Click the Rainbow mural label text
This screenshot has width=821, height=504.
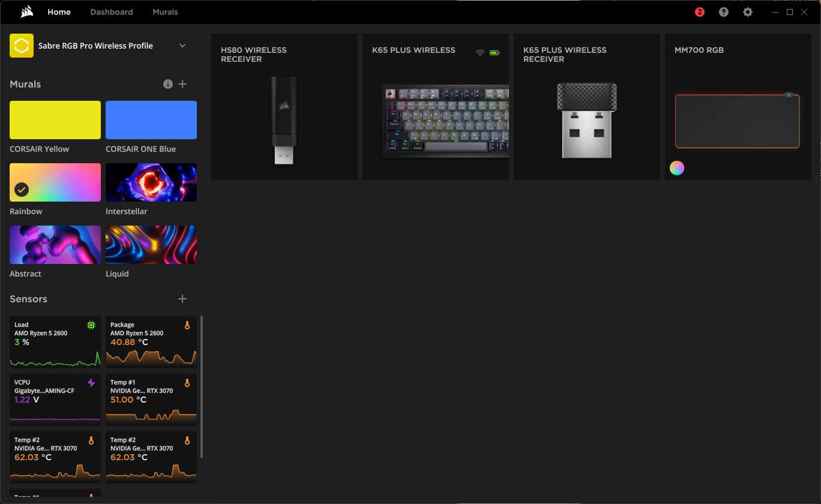coord(26,211)
